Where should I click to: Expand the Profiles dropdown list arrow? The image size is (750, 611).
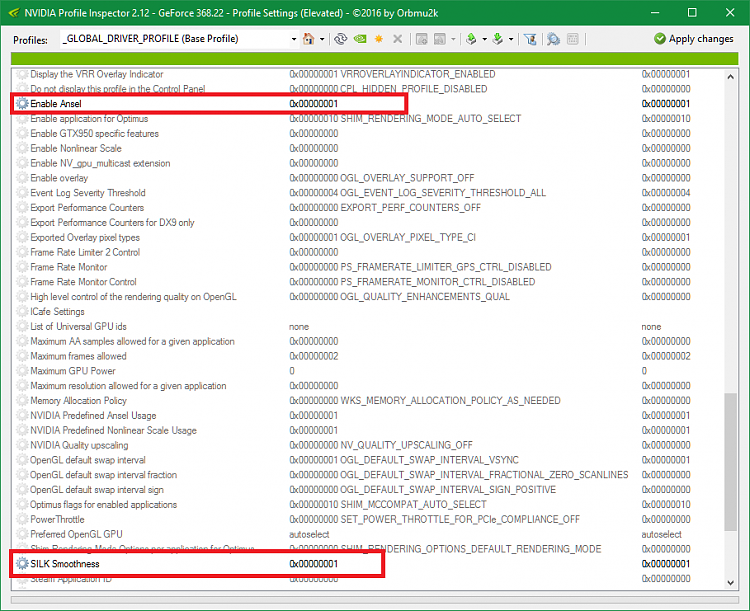294,39
